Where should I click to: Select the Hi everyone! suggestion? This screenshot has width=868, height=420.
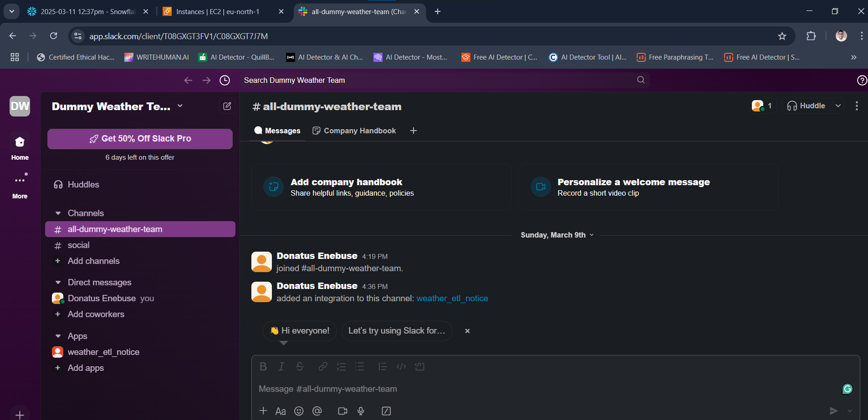(300, 331)
